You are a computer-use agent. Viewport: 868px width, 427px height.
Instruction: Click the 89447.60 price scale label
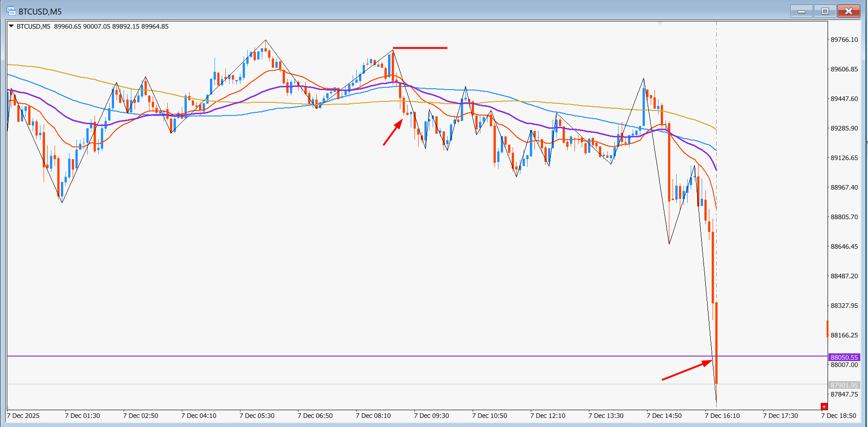[844, 99]
